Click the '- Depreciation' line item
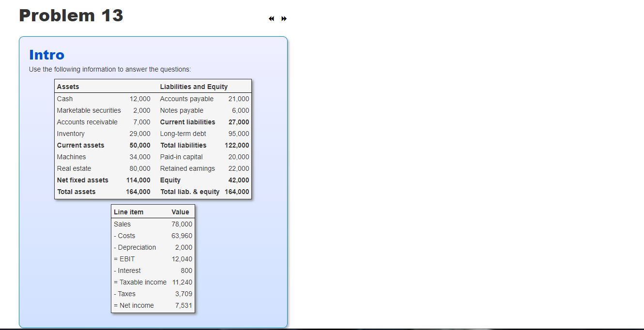This screenshot has width=644, height=330. click(135, 247)
